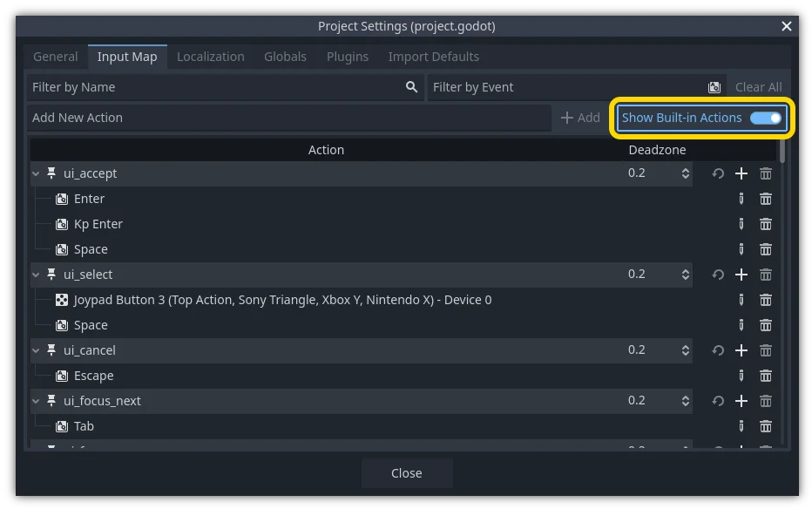Screen dimensions: 812x509
Task: Click the Clear All button
Action: (758, 87)
